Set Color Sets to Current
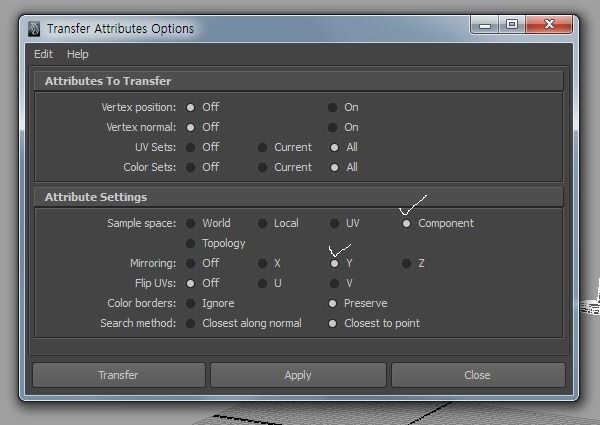 point(262,167)
